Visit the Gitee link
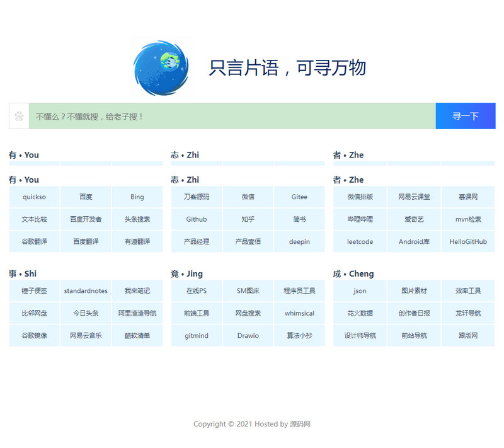504x448 pixels. pyautogui.click(x=299, y=197)
